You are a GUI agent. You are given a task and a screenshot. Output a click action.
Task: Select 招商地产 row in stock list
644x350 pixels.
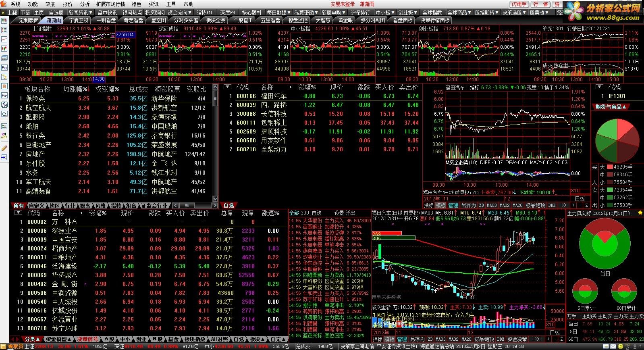(149, 248)
